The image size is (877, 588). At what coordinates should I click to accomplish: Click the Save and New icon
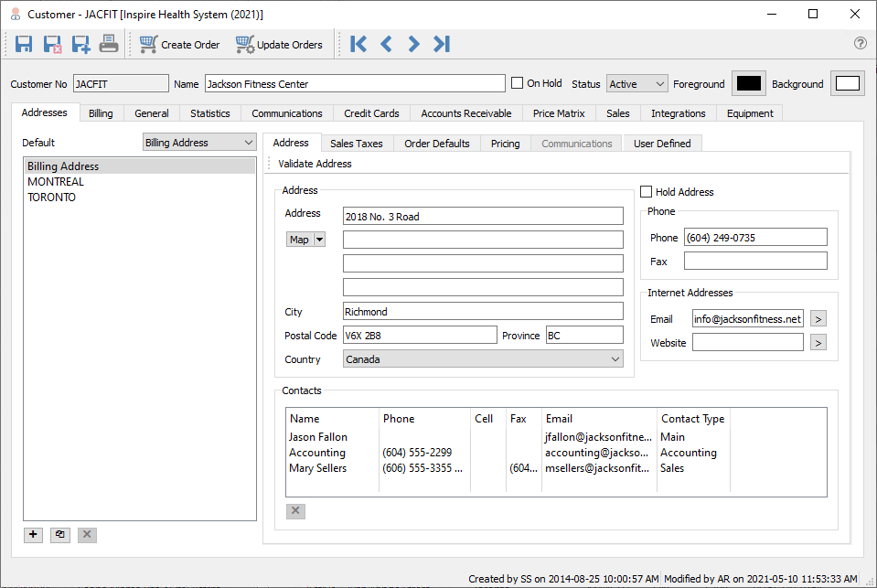[x=80, y=44]
